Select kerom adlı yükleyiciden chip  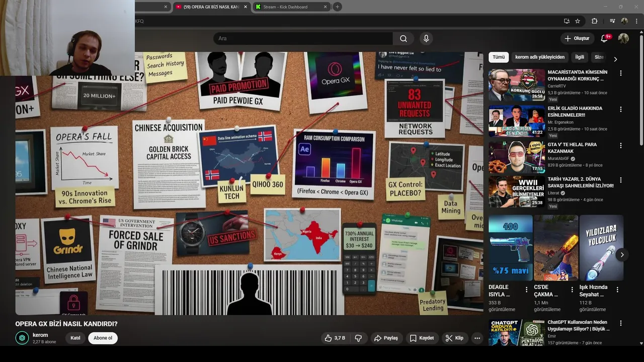point(540,57)
